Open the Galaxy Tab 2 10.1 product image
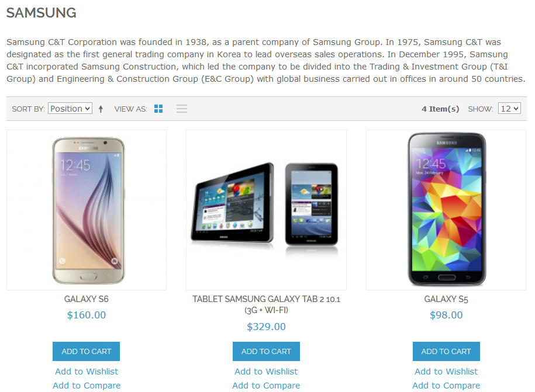535x392 pixels. [266, 210]
